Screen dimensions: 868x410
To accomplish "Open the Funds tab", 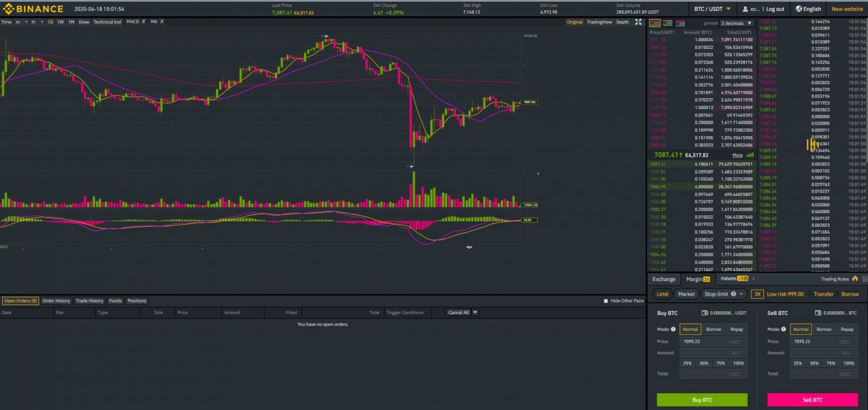I will pyautogui.click(x=115, y=301).
